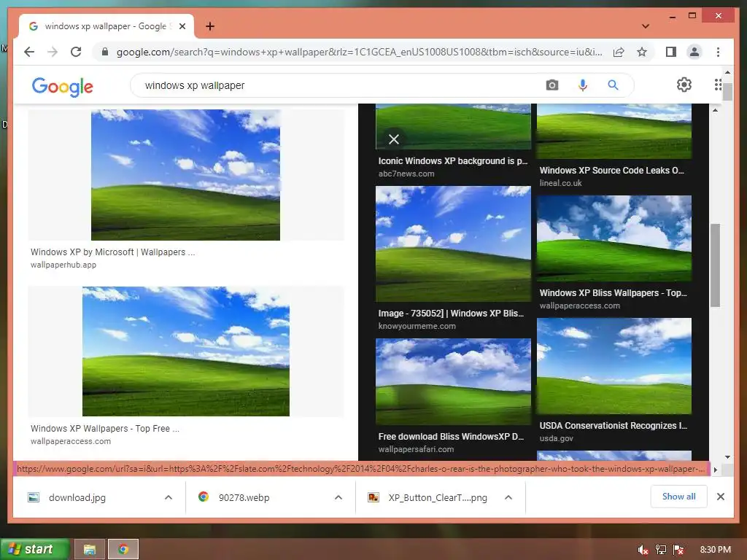Bookmark this page with the star icon
Image resolution: width=747 pixels, height=560 pixels.
point(642,52)
